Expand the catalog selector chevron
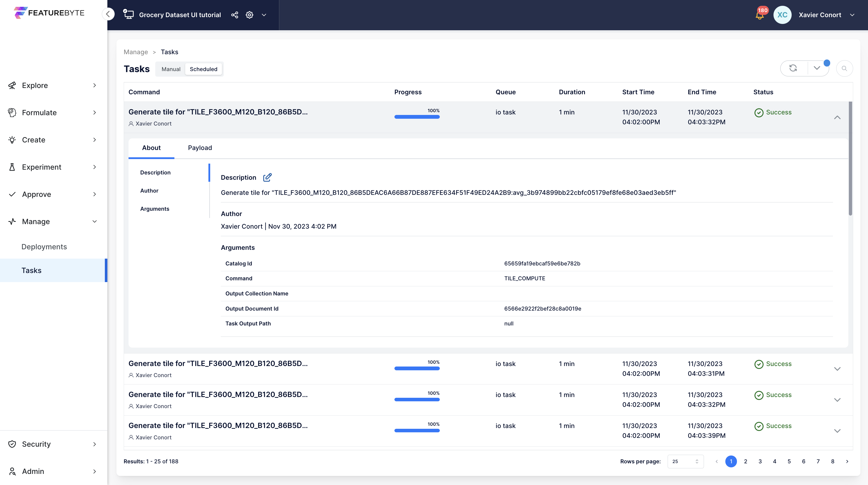Screen dimensions: 868x485 coord(264,15)
